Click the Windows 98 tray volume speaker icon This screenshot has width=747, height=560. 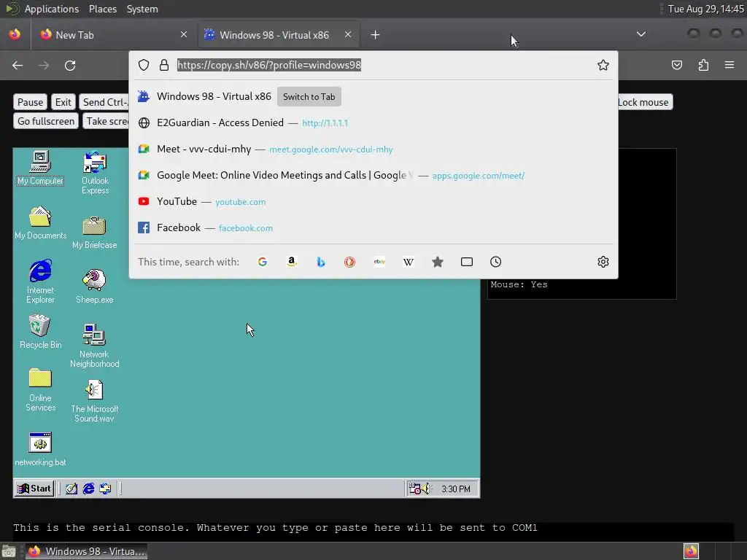pyautogui.click(x=426, y=489)
